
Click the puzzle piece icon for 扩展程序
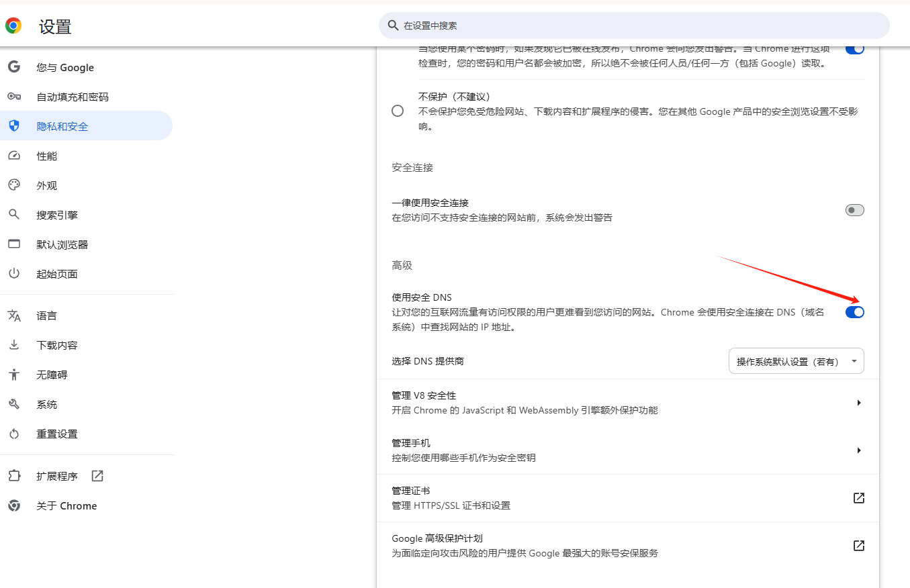pos(14,476)
